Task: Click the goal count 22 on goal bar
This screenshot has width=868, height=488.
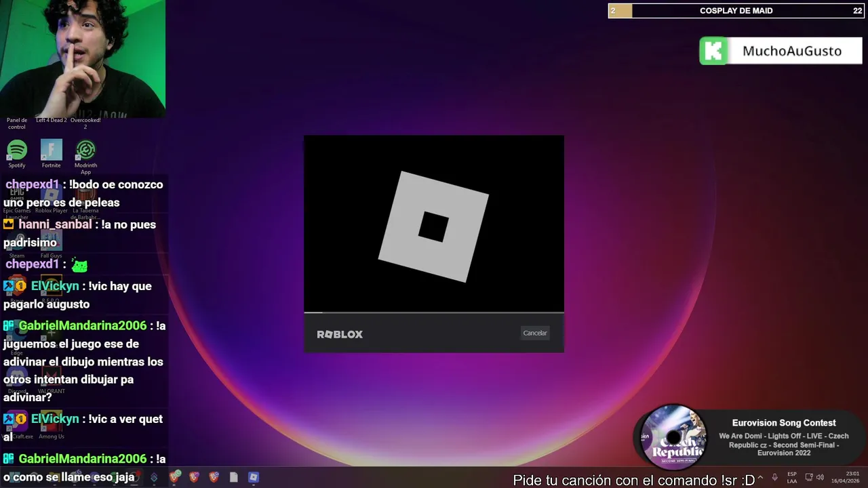Action: [858, 11]
